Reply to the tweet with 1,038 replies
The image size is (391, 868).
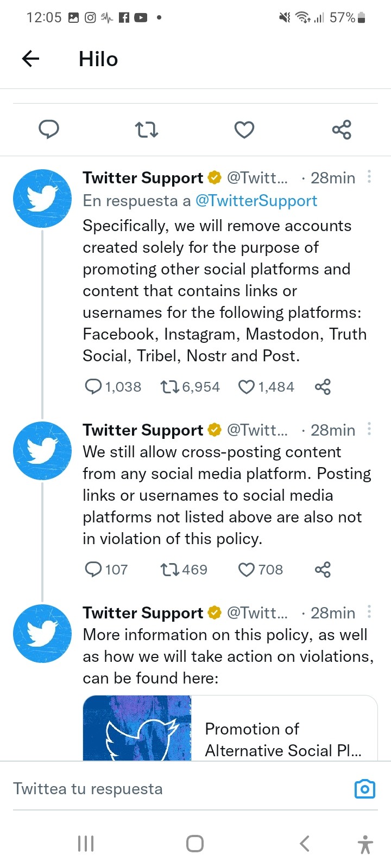[93, 387]
